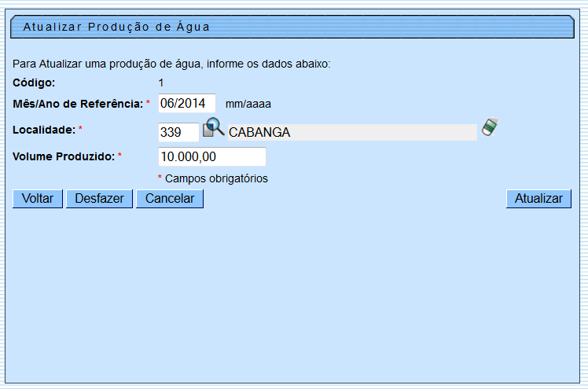
Task: Abort editing with the Cancelar button
Action: click(170, 199)
